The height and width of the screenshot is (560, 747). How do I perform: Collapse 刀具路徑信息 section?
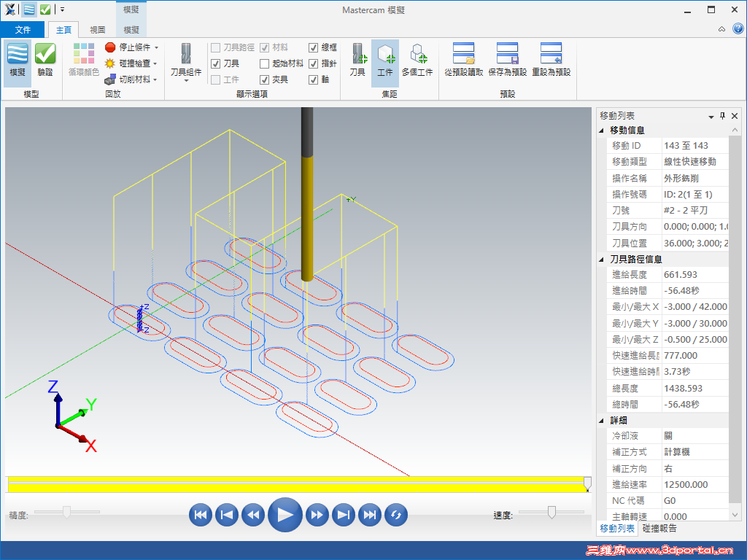point(601,259)
